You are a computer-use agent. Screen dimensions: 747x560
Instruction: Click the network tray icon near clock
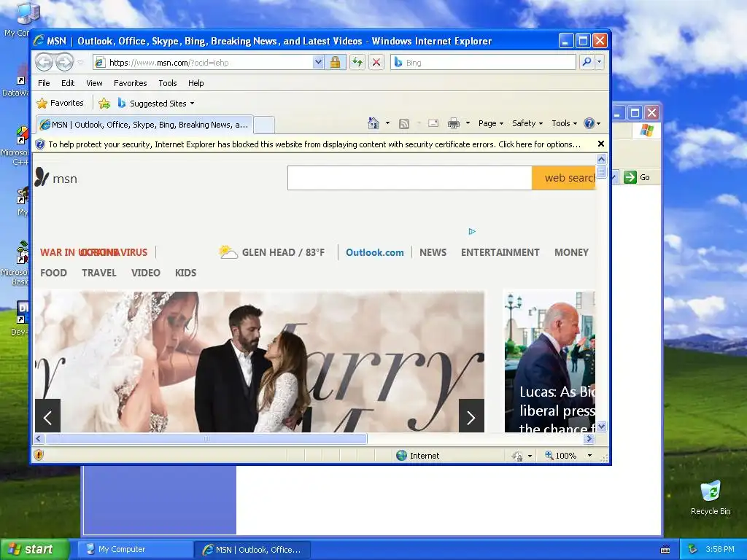[693, 549]
